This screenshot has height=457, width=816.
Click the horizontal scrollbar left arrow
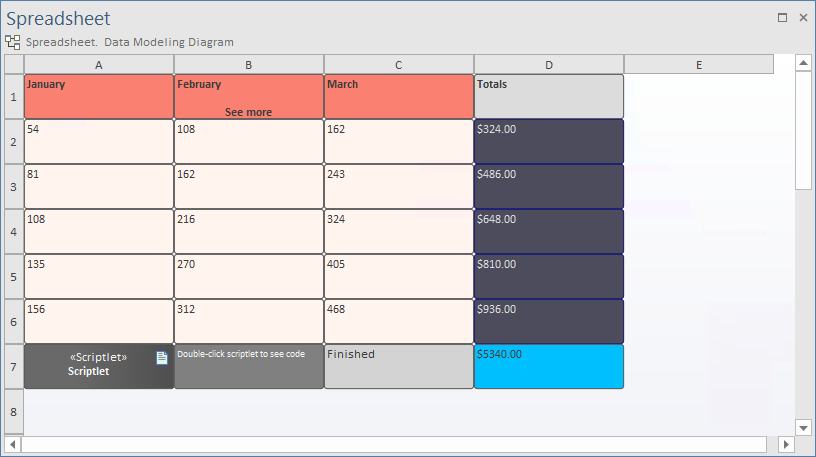13,443
